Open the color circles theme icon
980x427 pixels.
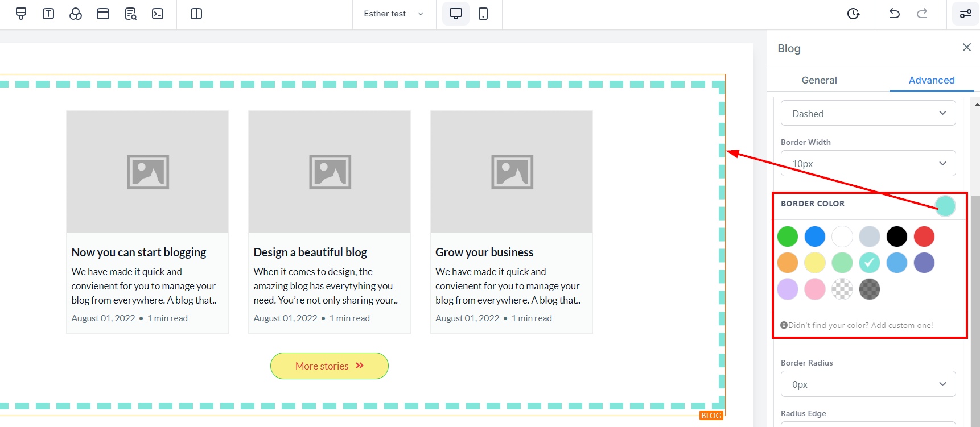tap(76, 14)
